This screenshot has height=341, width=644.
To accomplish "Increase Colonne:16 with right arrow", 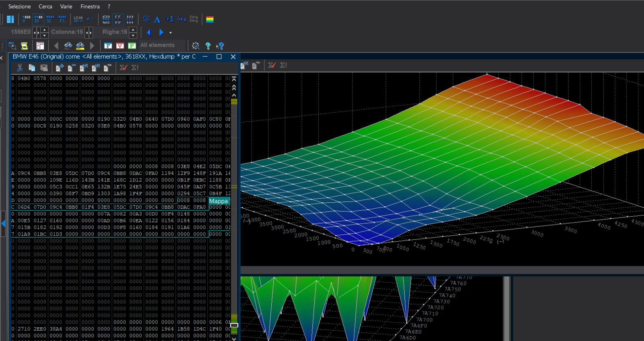I will click(x=91, y=32).
